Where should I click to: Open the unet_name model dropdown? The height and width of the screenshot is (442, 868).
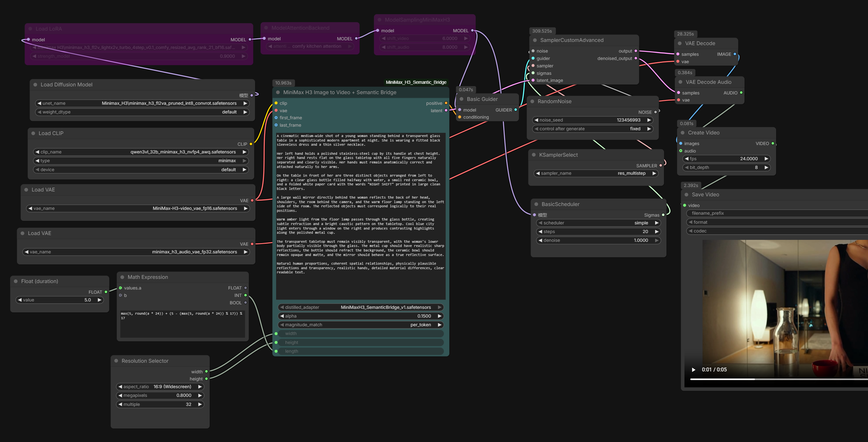click(142, 103)
